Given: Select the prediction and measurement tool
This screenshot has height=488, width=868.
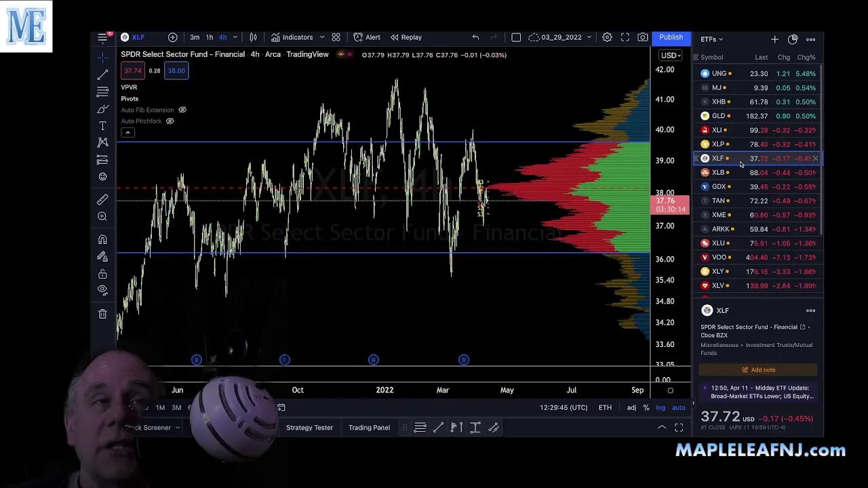Looking at the screenshot, I should [x=102, y=159].
